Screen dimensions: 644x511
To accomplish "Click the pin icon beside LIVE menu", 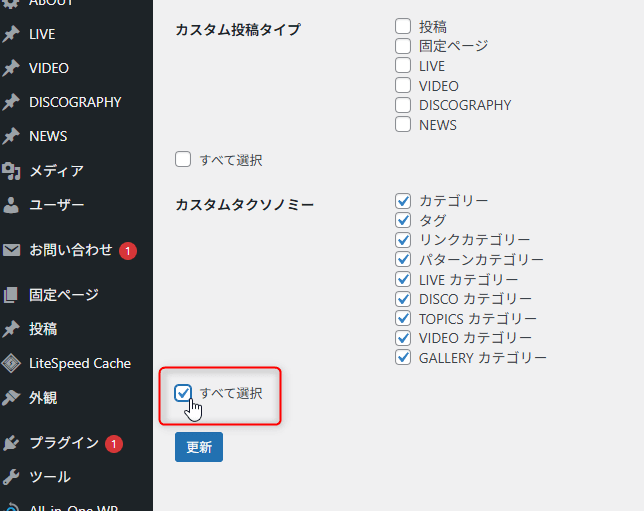I will pyautogui.click(x=11, y=34).
